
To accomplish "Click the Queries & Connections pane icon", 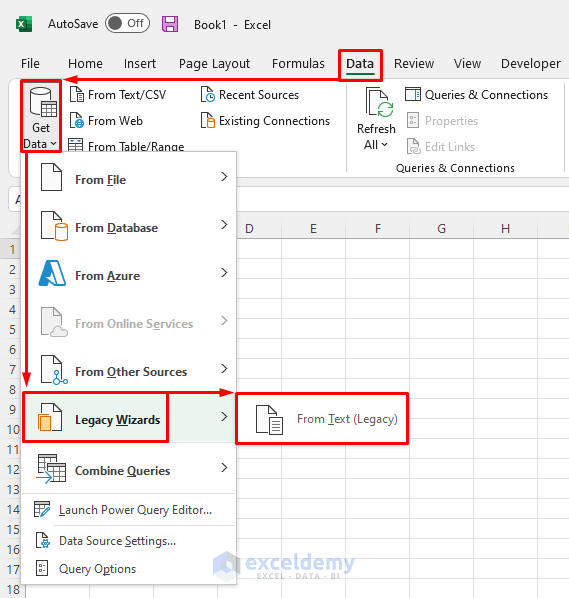I will click(413, 94).
